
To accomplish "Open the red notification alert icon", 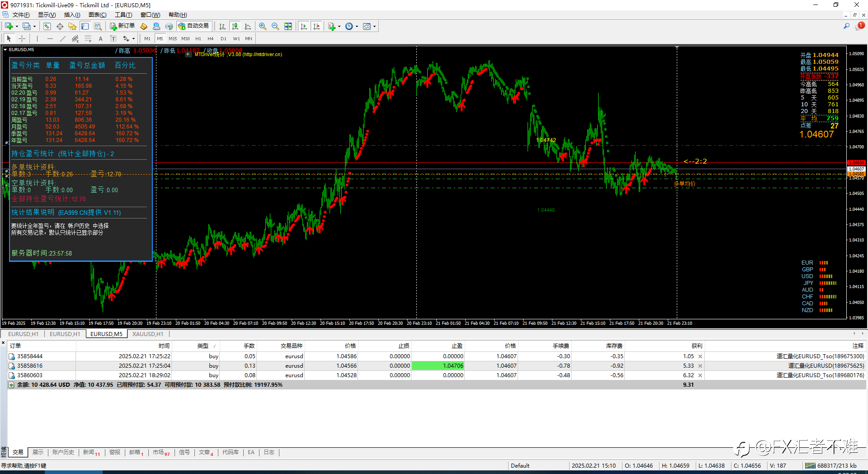I will click(x=859, y=26).
